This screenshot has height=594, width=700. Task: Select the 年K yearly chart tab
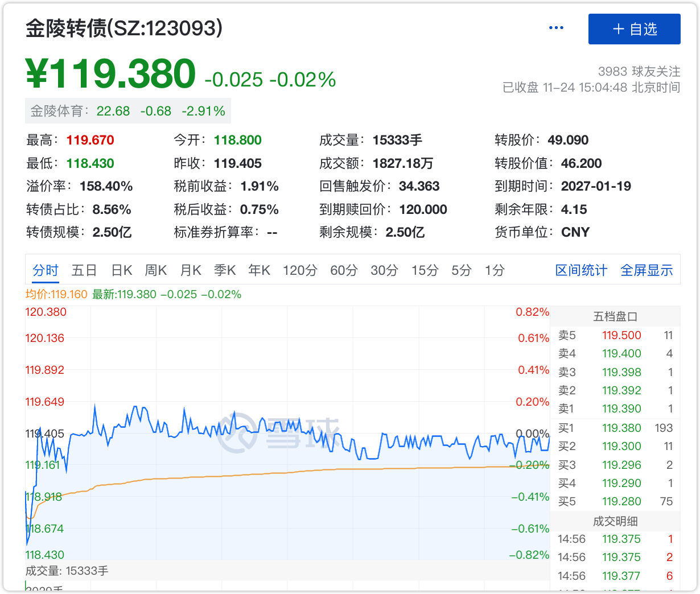coord(259,270)
